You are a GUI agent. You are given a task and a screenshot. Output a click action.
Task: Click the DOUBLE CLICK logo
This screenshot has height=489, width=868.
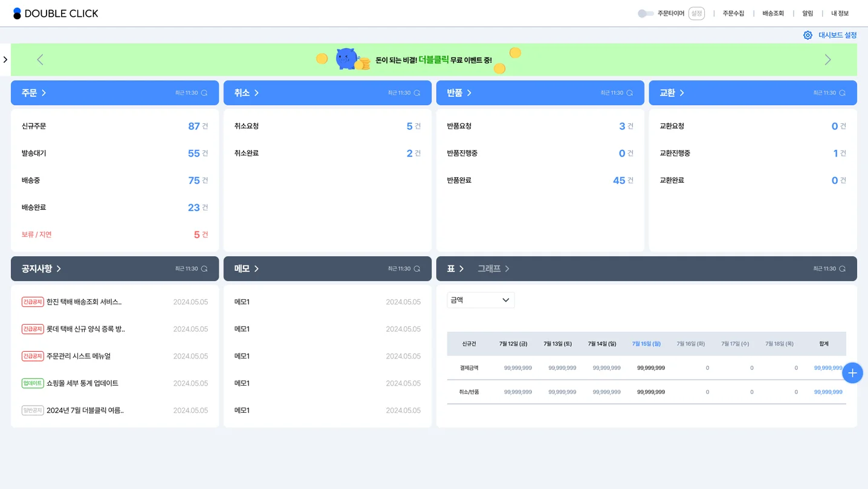pyautogui.click(x=56, y=13)
